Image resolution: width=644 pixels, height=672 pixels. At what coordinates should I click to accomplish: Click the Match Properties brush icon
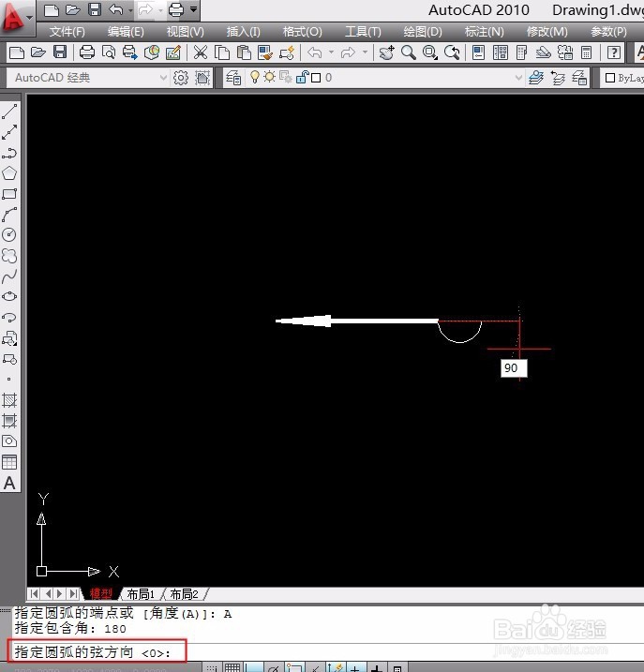coord(265,52)
